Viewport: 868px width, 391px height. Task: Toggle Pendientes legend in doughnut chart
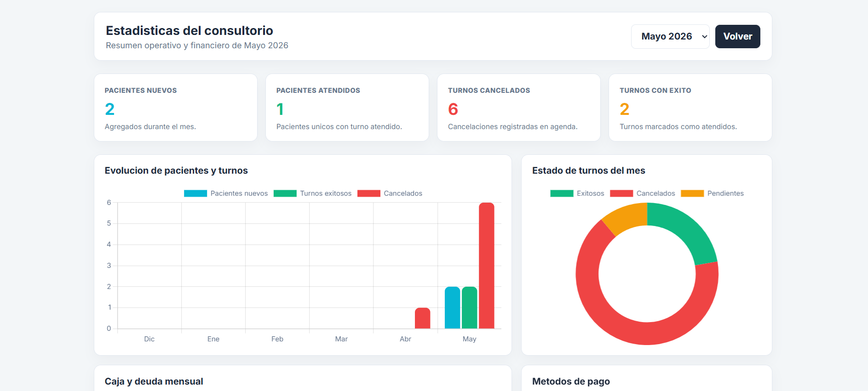(712, 193)
